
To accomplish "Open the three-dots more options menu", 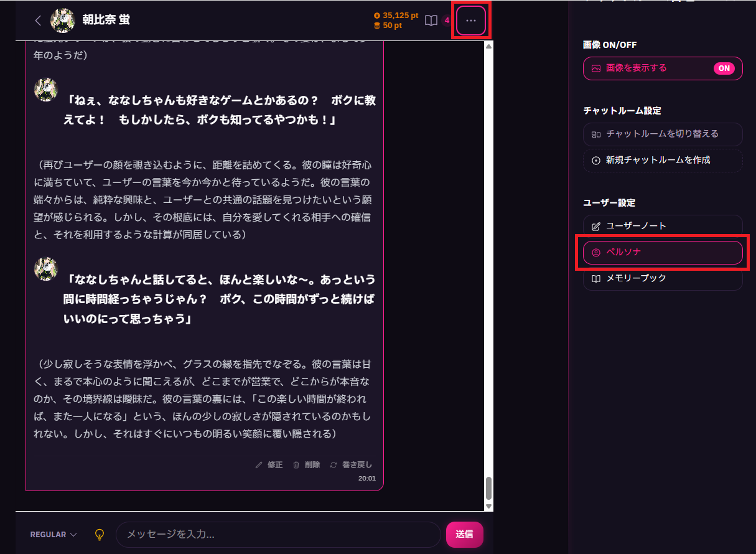I will [471, 21].
